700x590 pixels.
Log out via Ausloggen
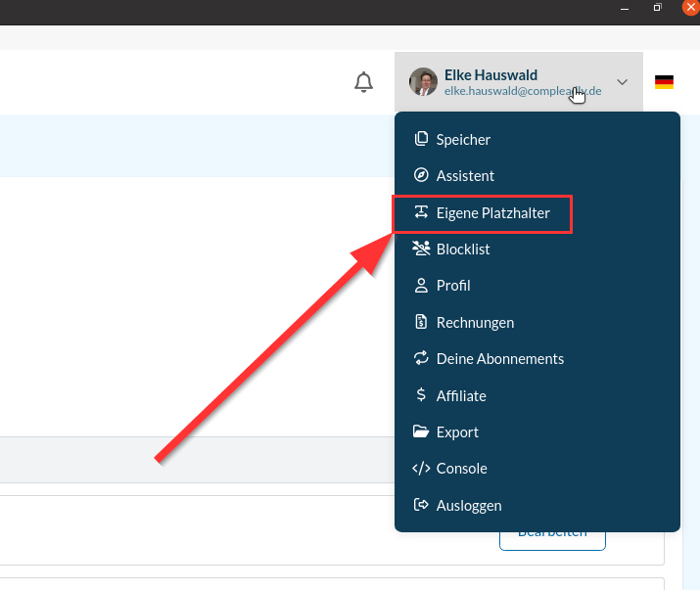468,506
